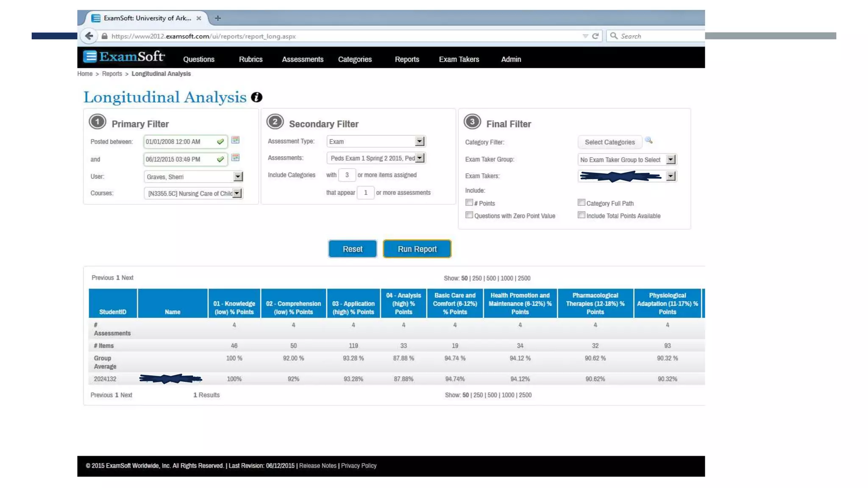Toggle Questions with Zero Point Value
The height and width of the screenshot is (488, 868).
coord(469,215)
